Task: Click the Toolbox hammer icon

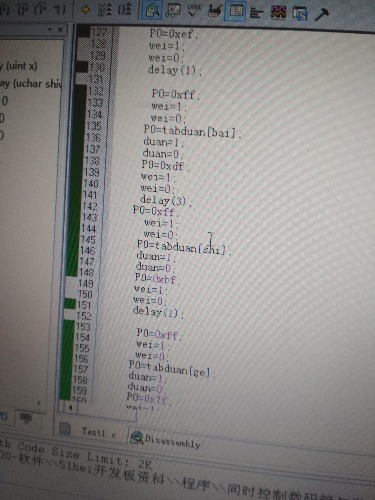Action: [x=321, y=14]
